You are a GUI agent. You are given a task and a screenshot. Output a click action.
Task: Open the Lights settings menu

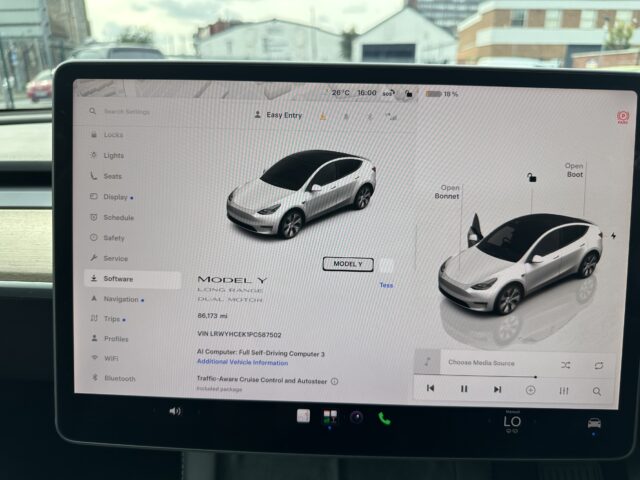pyautogui.click(x=107, y=156)
